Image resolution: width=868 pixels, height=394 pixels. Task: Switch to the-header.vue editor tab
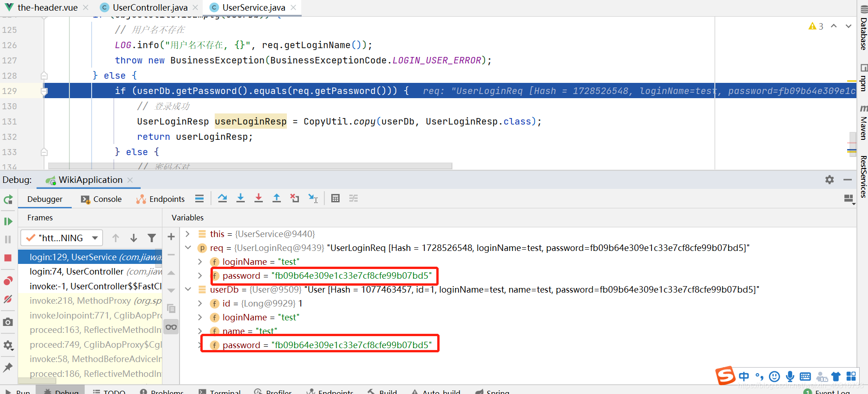(47, 7)
